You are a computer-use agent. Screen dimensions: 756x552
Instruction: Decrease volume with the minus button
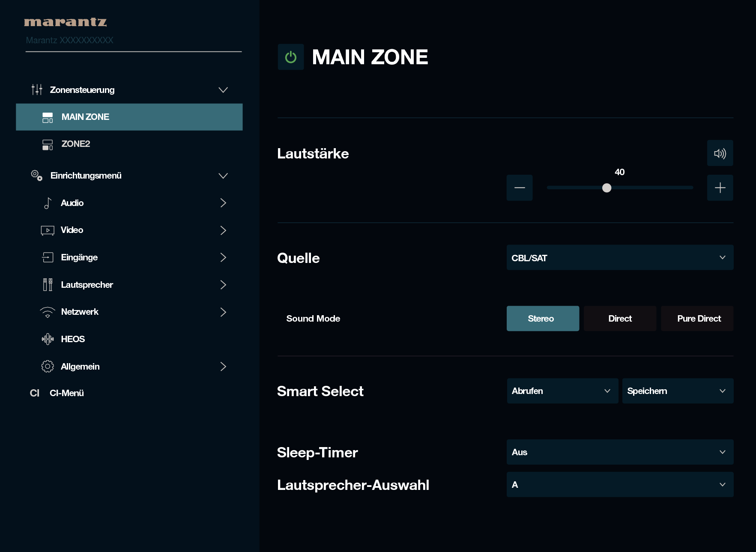coord(519,188)
